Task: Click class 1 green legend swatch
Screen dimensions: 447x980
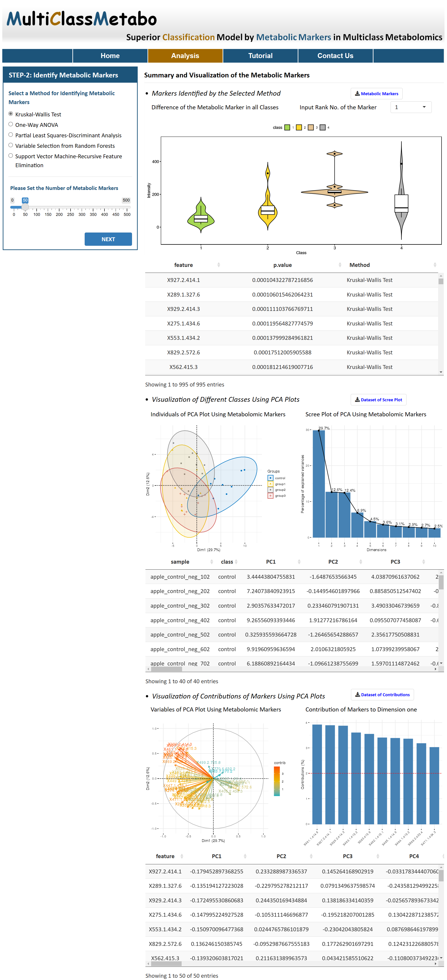Action: tap(287, 128)
